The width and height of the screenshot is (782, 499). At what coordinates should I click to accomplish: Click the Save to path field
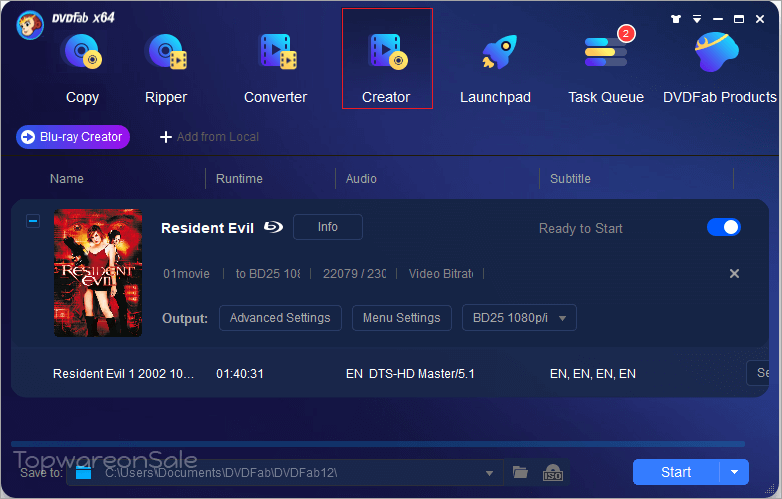pos(284,473)
